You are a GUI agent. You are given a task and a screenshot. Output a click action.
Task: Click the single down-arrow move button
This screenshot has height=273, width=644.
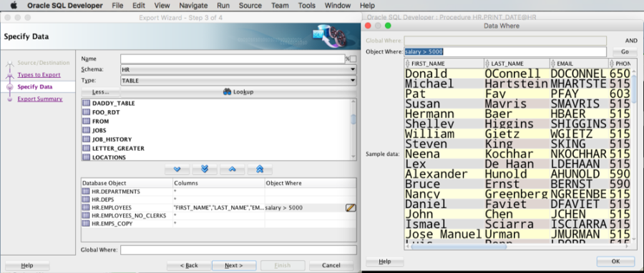[x=177, y=169]
